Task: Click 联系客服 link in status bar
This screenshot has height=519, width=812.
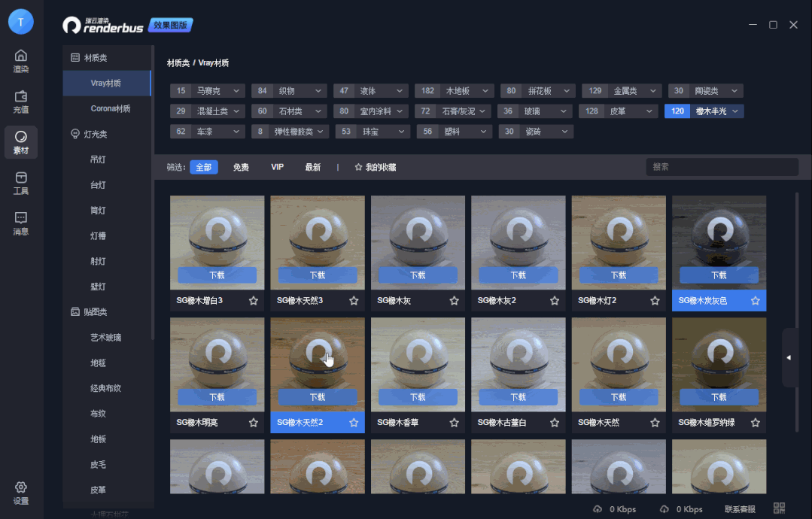Action: coord(740,509)
